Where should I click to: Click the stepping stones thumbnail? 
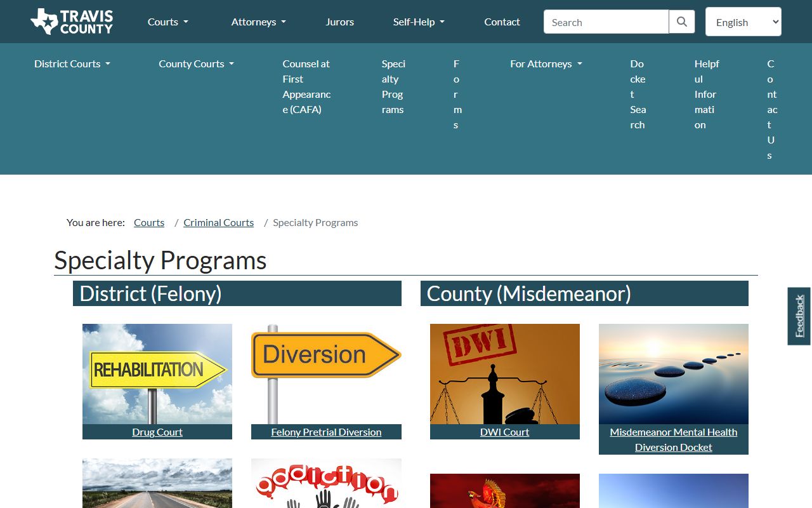click(x=674, y=374)
